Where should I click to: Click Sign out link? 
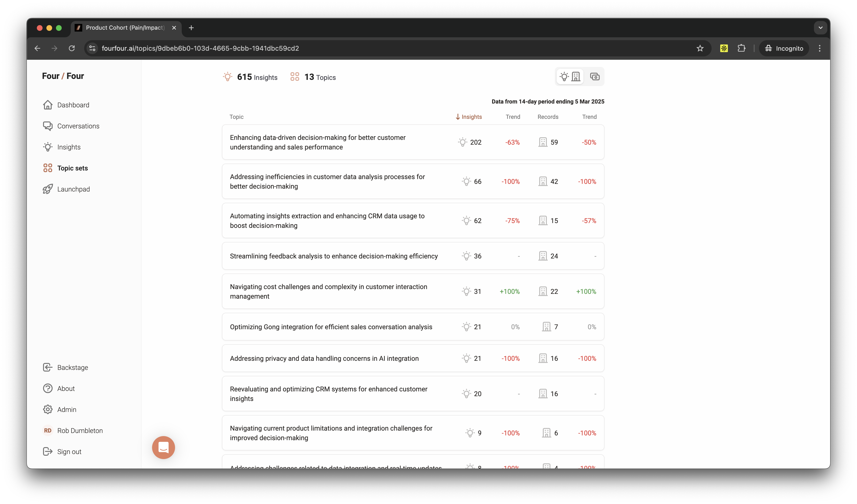pos(69,452)
